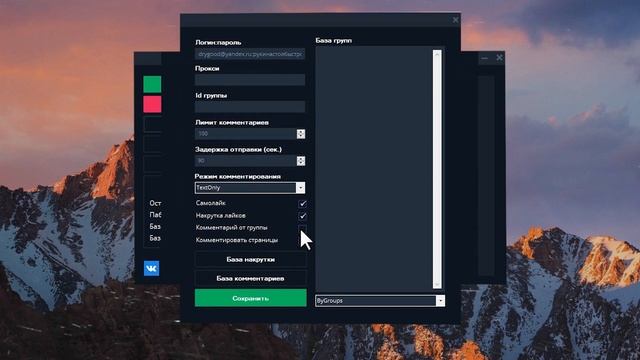Click the База групп scrollbar up arrow

(x=437, y=53)
